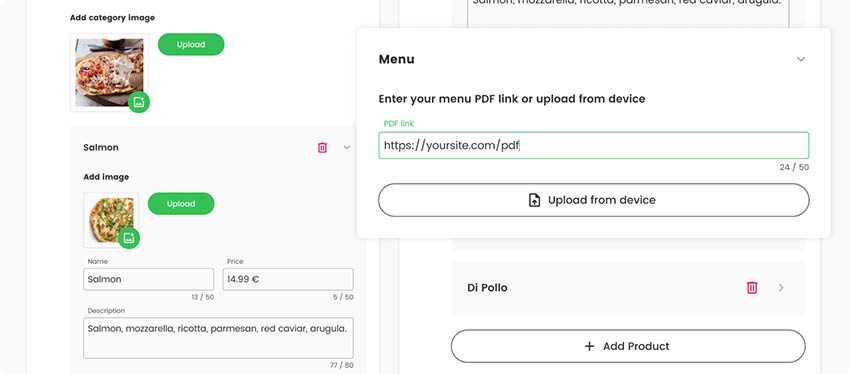Click the file upload icon in Upload from device
Image resolution: width=850 pixels, height=374 pixels.
(x=535, y=200)
